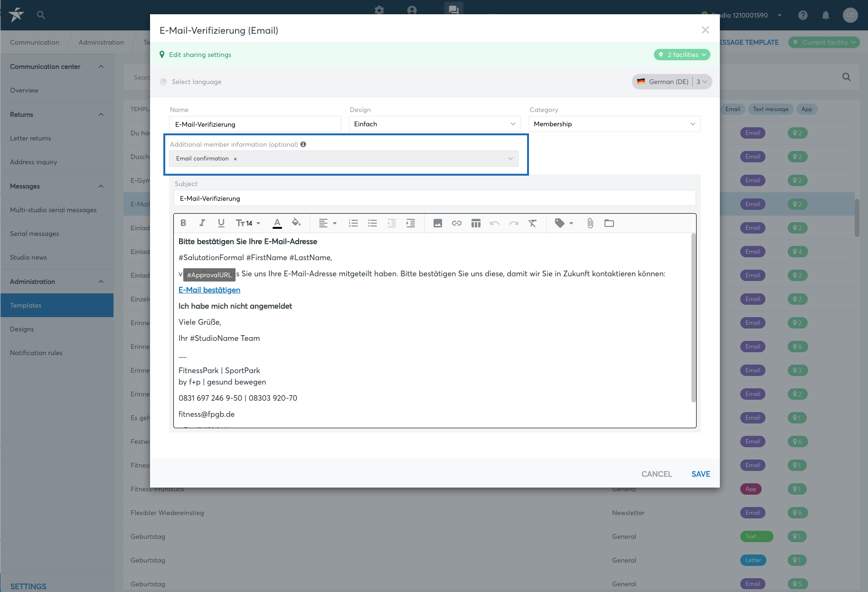Open the text color picker

[277, 223]
